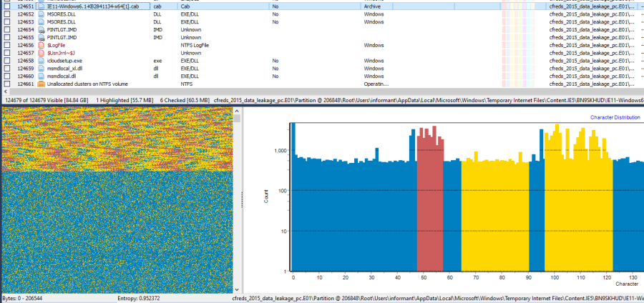Screen dimensions: 644x303
Task: Click the red $LogFile file icon
Action: [42, 45]
